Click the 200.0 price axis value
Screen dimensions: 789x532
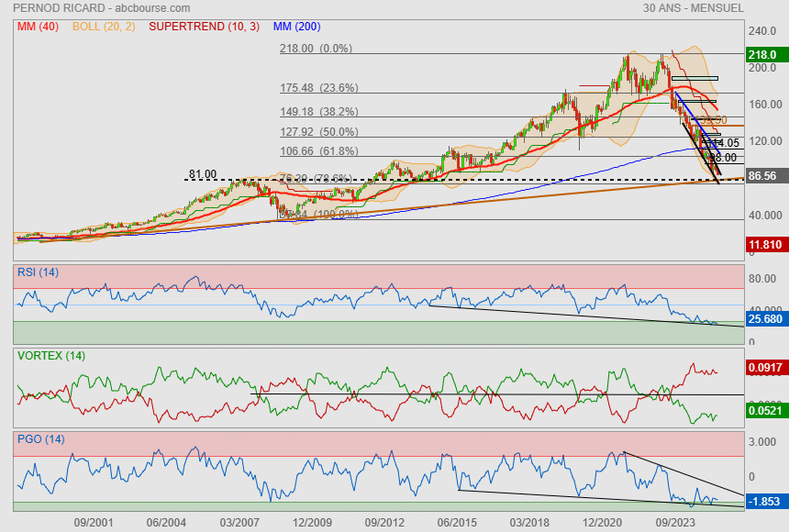[762, 68]
